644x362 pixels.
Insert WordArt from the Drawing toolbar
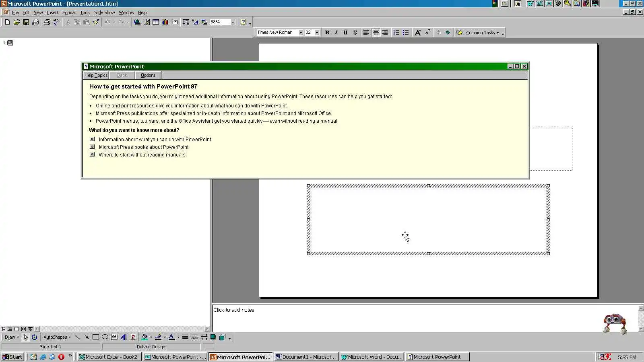tap(124, 337)
